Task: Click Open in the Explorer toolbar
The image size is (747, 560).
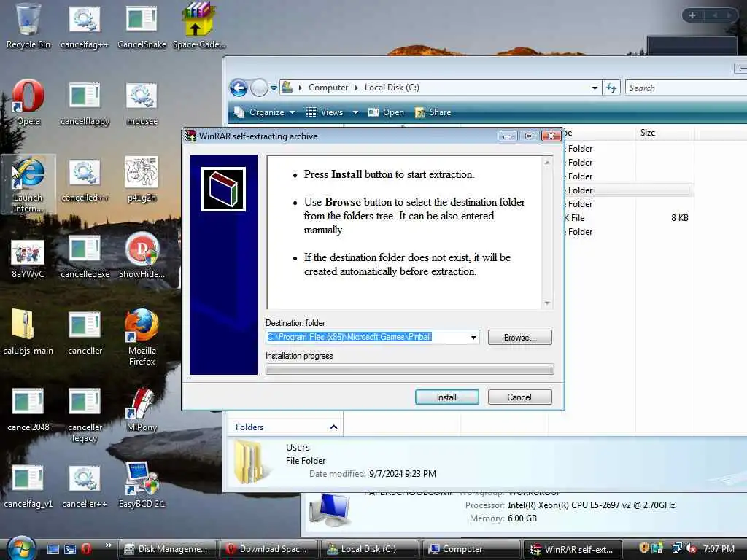Action: coord(387,112)
